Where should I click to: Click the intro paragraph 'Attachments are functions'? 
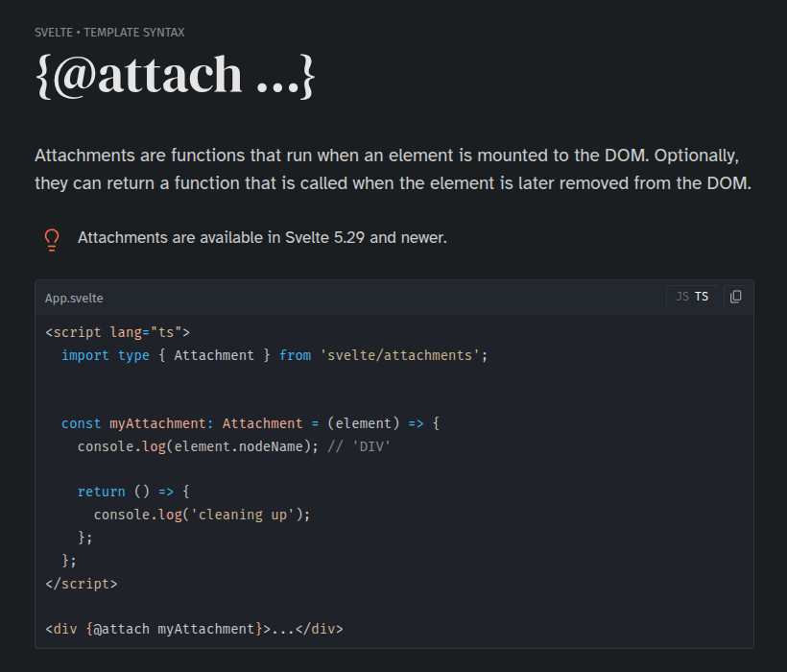coord(393,169)
